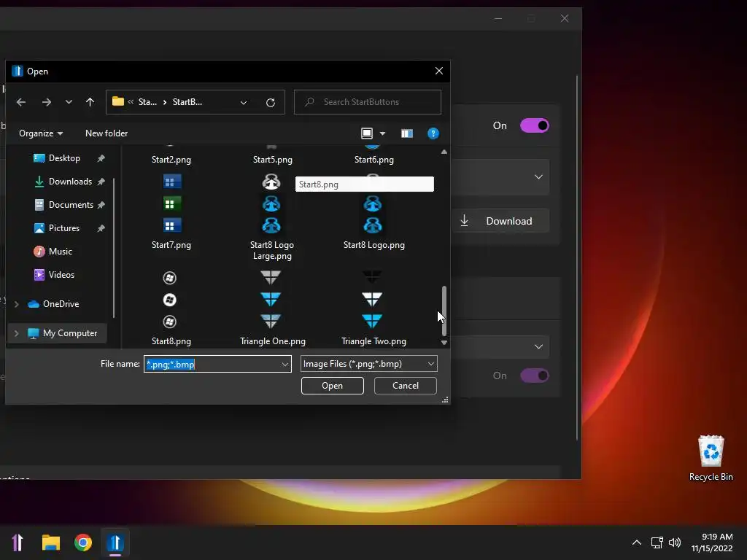Go back in the Open dialog
The image size is (747, 560).
click(21, 102)
